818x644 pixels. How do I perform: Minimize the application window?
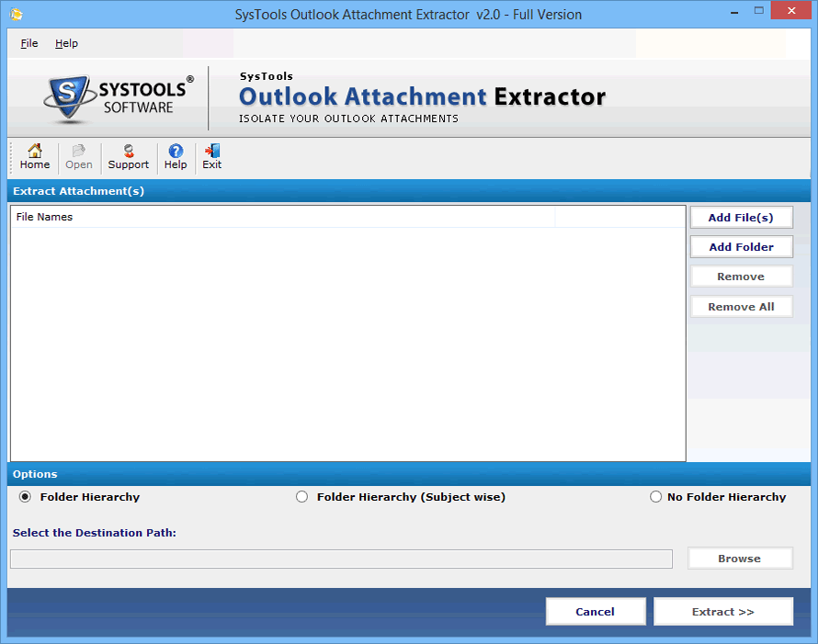pos(734,11)
